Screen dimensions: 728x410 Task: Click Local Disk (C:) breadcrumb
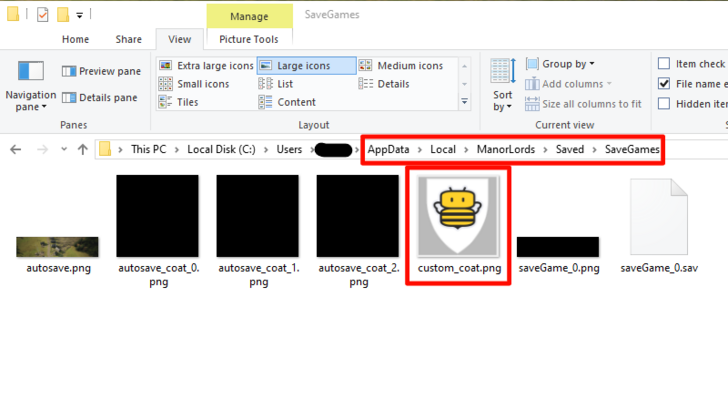click(x=221, y=150)
